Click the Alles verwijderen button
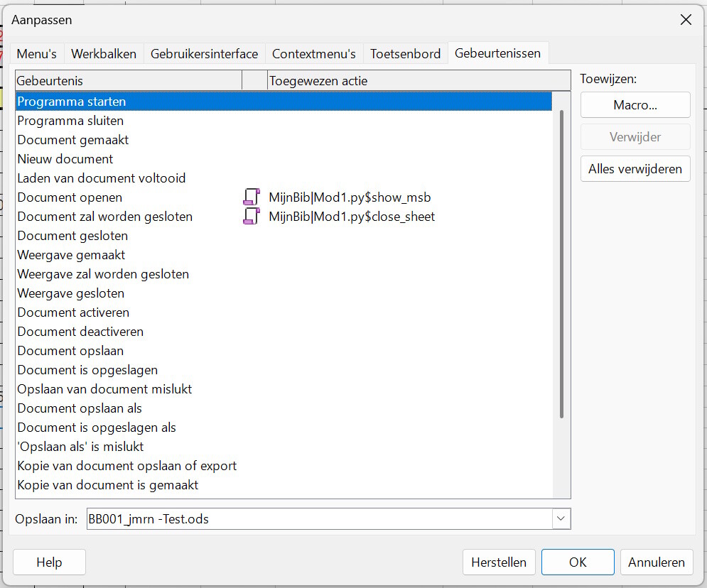 (x=635, y=169)
